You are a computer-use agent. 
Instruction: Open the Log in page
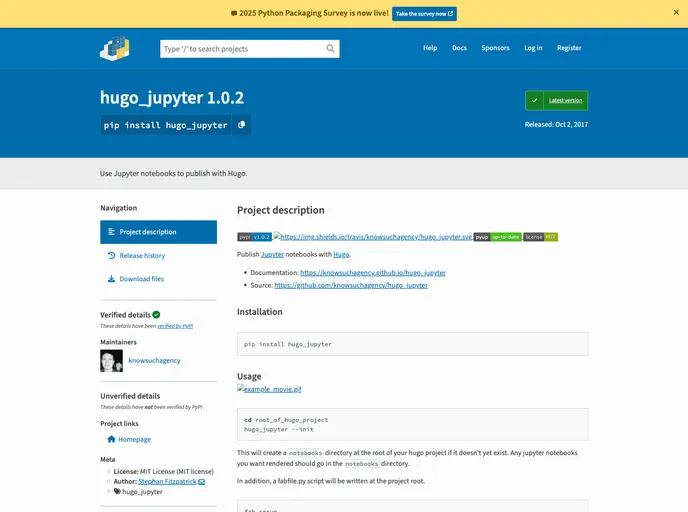pos(533,48)
